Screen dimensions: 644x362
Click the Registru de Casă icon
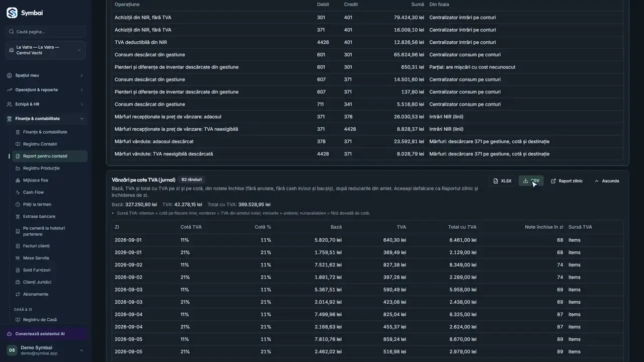pos(18,320)
